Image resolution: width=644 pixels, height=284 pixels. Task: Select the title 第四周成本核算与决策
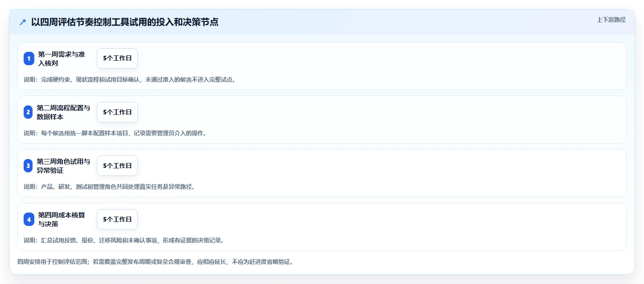pos(62,219)
